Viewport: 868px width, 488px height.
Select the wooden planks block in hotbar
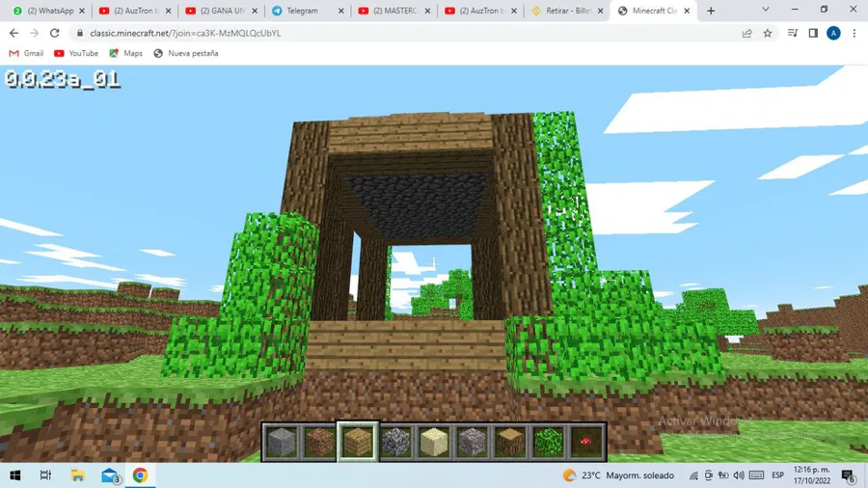pos(358,442)
